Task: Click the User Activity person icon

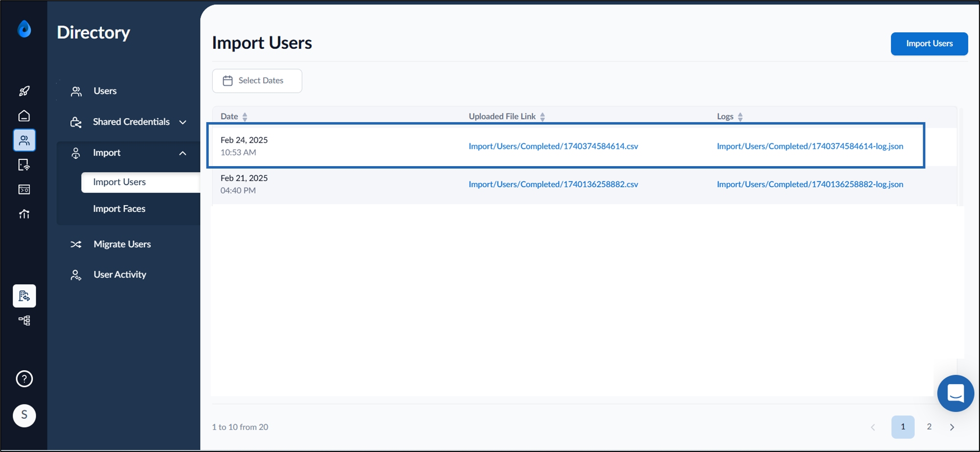Action: (76, 275)
